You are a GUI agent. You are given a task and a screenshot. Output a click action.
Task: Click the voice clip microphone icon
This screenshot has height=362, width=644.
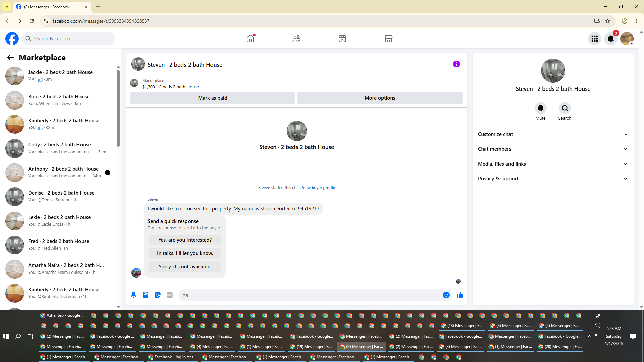(x=133, y=295)
